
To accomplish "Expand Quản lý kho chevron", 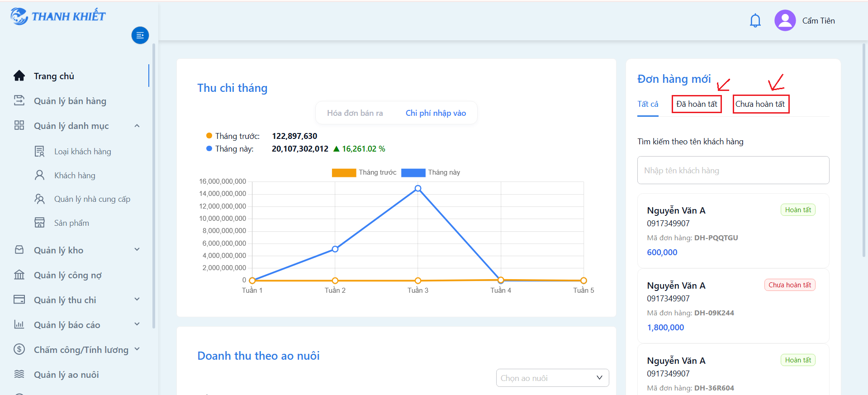I will click(137, 250).
